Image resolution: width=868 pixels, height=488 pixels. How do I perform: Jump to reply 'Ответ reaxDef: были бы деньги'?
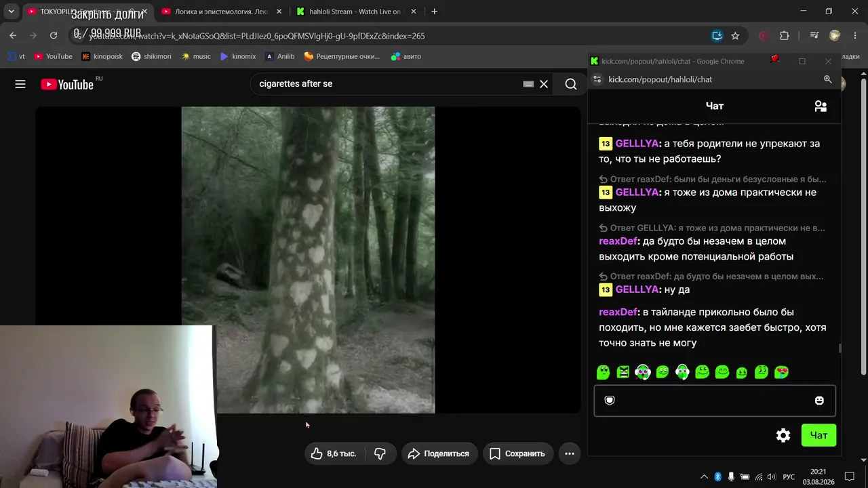(713, 180)
